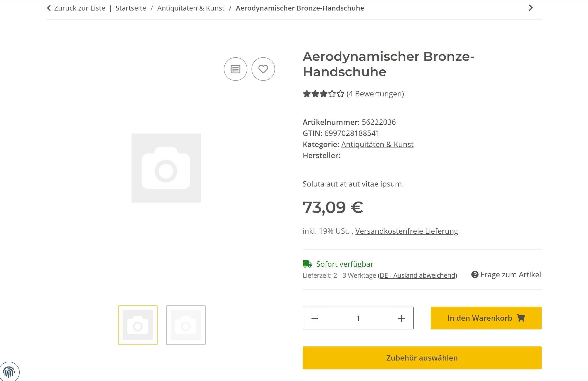This screenshot has width=588, height=381.
Task: Add product to wishlist heart icon
Action: (263, 69)
